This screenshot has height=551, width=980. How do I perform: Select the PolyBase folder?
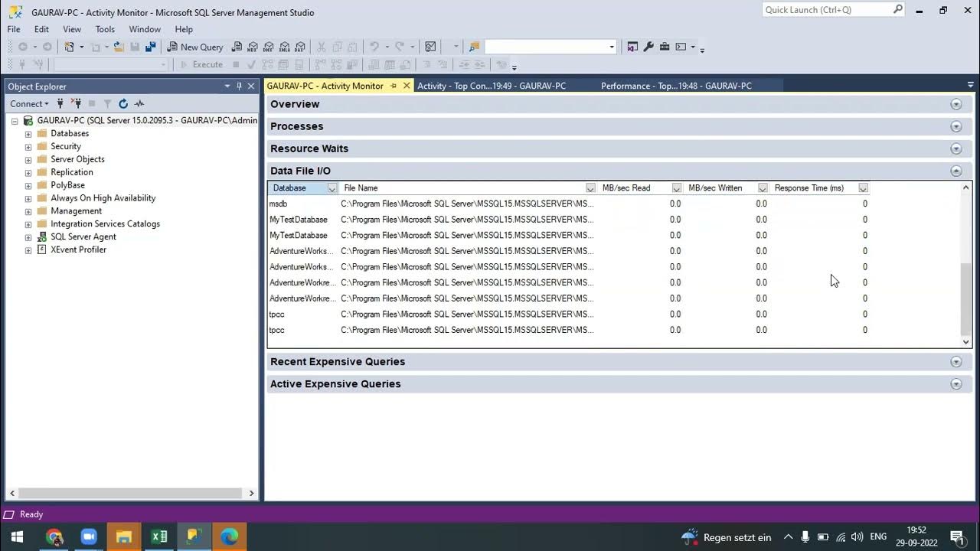tap(67, 185)
